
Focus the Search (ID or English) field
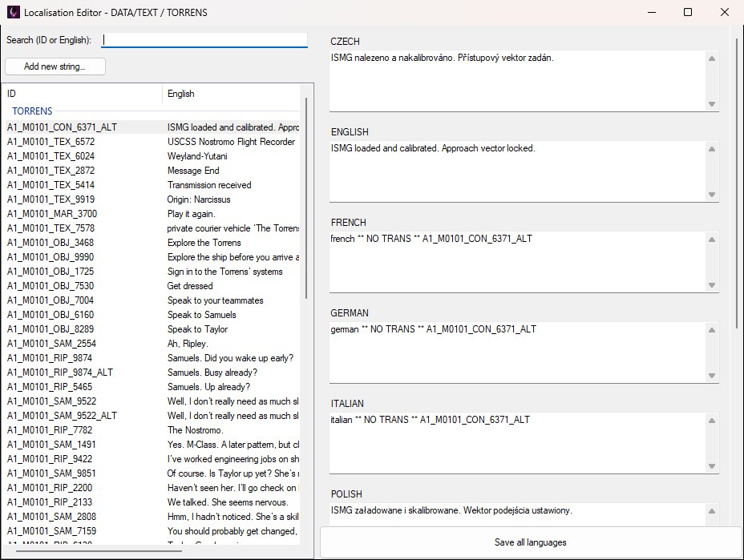204,40
